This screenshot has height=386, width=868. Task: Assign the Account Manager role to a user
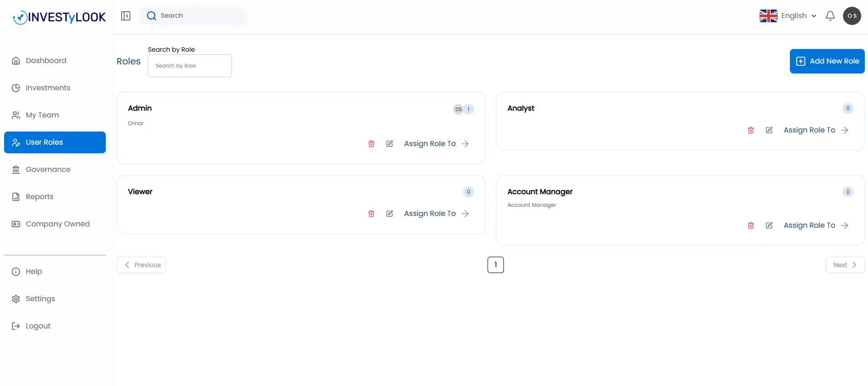[x=816, y=225]
